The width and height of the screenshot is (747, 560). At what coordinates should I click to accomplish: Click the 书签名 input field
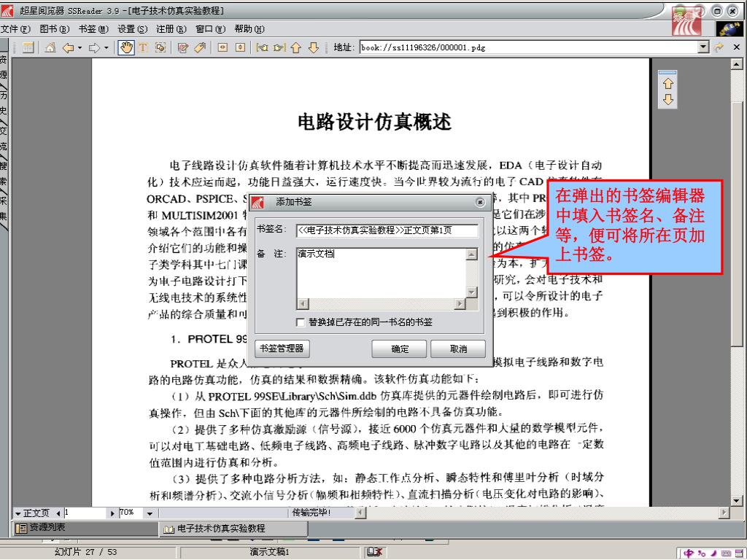(387, 230)
